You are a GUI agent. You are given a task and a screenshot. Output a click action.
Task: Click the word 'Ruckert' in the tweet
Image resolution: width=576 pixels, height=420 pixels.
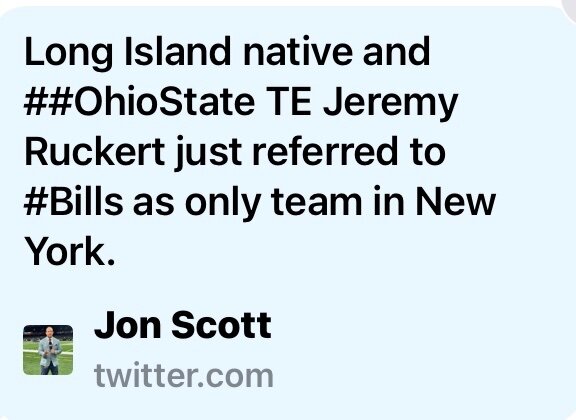[94, 152]
